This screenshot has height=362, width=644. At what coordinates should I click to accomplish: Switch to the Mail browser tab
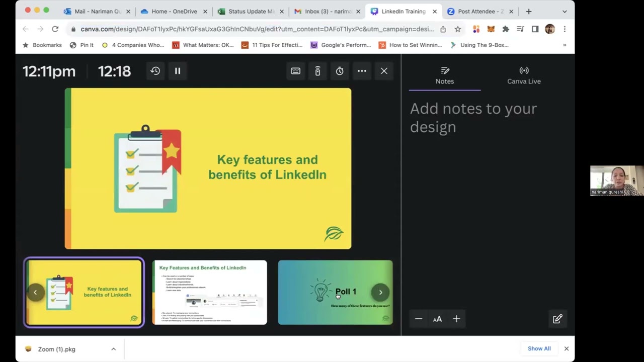click(x=98, y=11)
